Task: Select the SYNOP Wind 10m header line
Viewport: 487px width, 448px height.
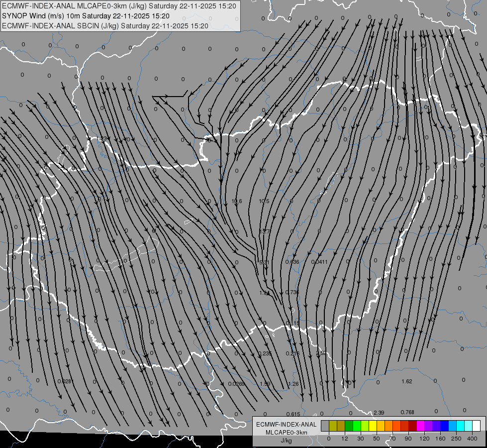Action: pos(86,16)
